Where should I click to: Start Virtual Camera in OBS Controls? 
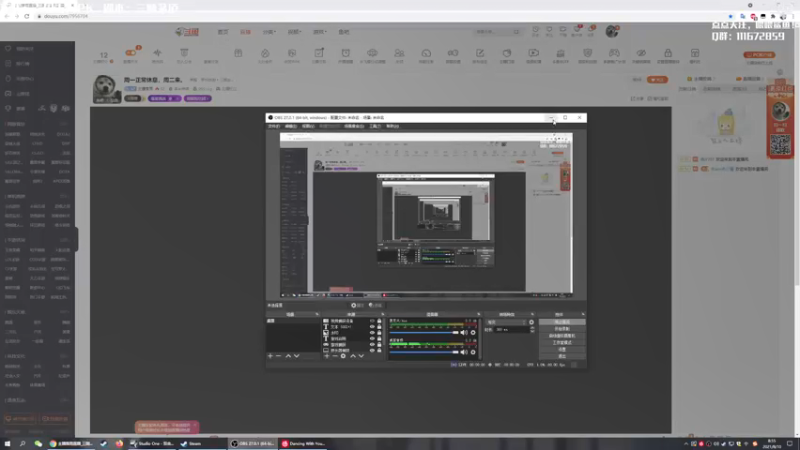(562, 336)
